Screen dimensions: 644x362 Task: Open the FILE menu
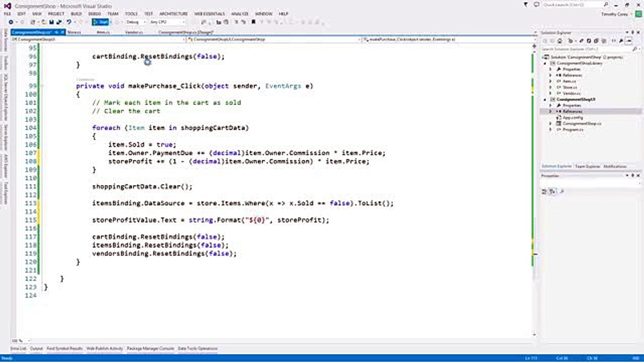(x=7, y=14)
